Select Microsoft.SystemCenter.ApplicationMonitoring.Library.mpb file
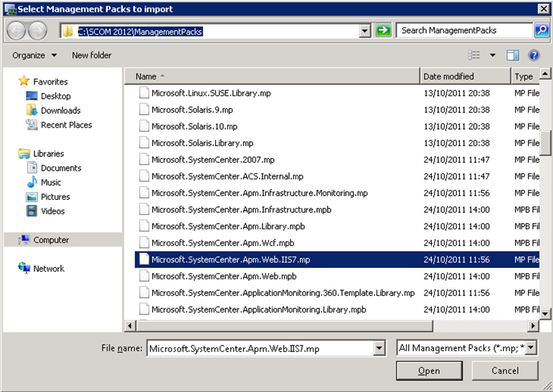This screenshot has width=553, height=392. point(259,309)
